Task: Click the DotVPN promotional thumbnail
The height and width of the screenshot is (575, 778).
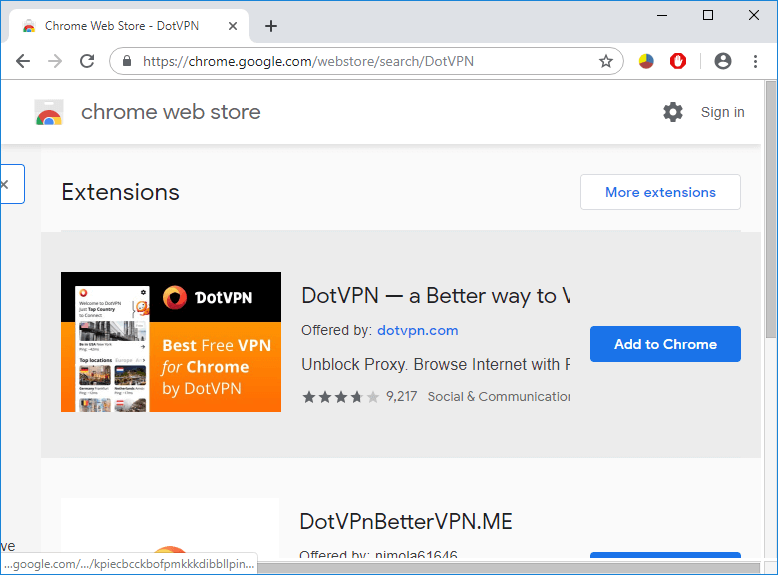Action: 171,342
